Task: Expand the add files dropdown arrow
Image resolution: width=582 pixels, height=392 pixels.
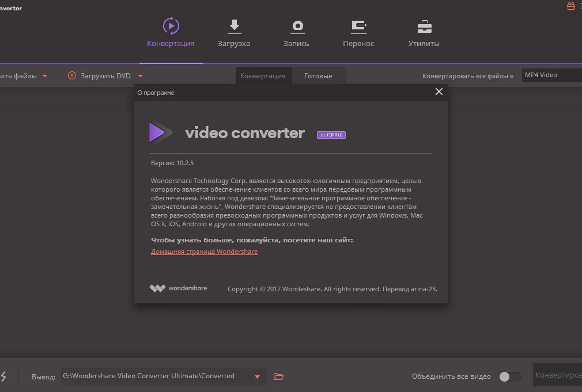Action: click(x=44, y=76)
